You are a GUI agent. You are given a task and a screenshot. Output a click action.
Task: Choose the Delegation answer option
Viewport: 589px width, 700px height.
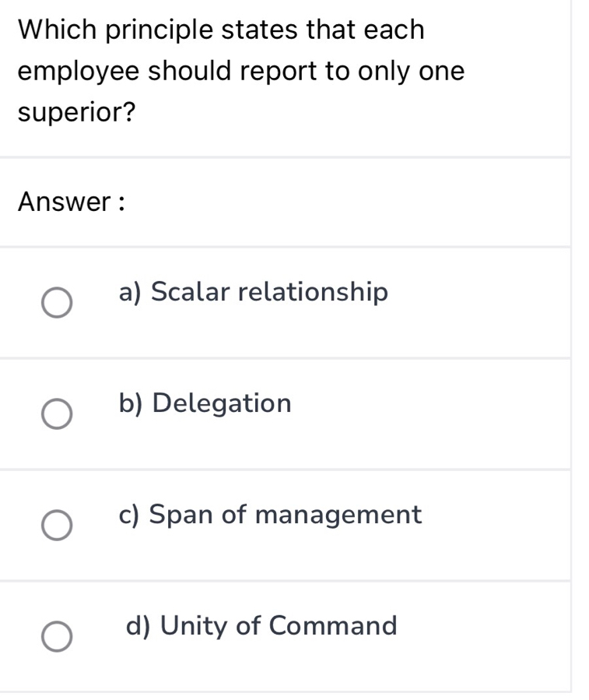pyautogui.click(x=205, y=403)
